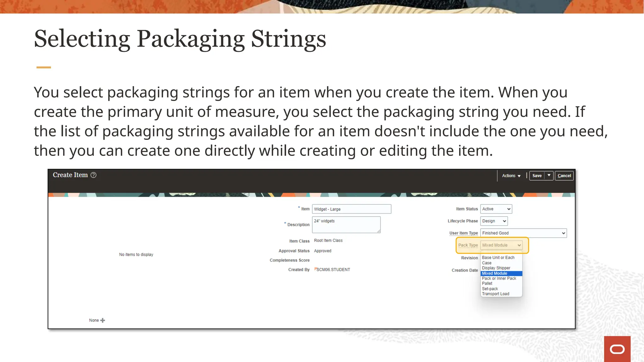
Task: Select Set-pack option
Action: [501, 289]
